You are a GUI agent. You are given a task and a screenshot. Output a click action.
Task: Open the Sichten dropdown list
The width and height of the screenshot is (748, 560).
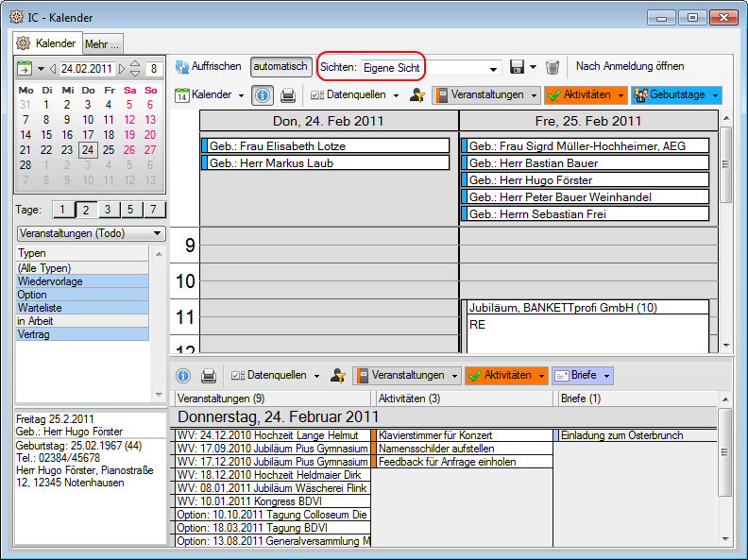point(494,68)
